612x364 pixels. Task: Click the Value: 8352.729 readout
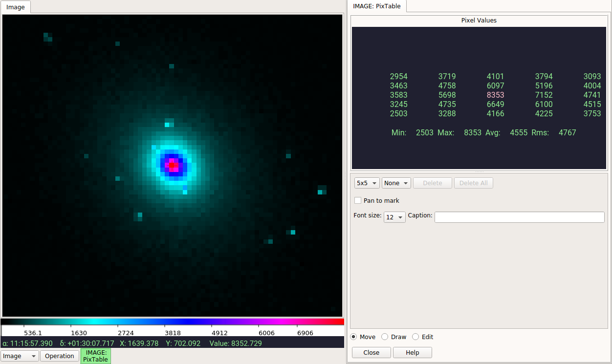(x=236, y=343)
